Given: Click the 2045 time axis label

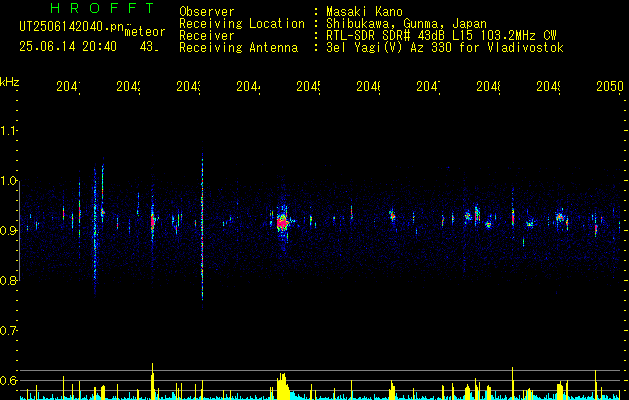Looking at the screenshot, I should (308, 86).
